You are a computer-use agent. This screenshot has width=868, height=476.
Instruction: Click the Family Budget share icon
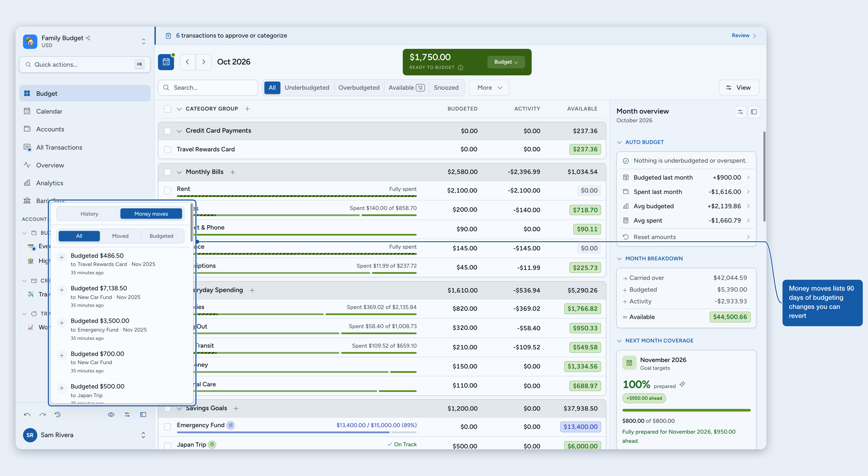coord(88,38)
